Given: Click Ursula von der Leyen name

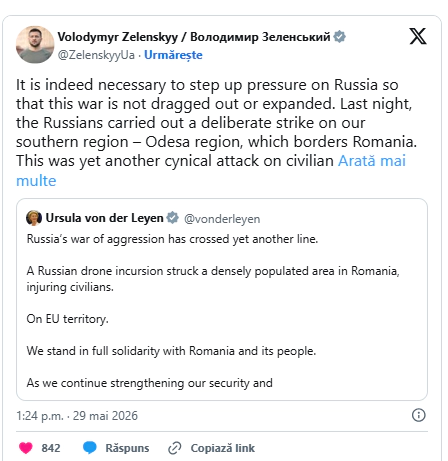Looking at the screenshot, I should [x=104, y=218].
